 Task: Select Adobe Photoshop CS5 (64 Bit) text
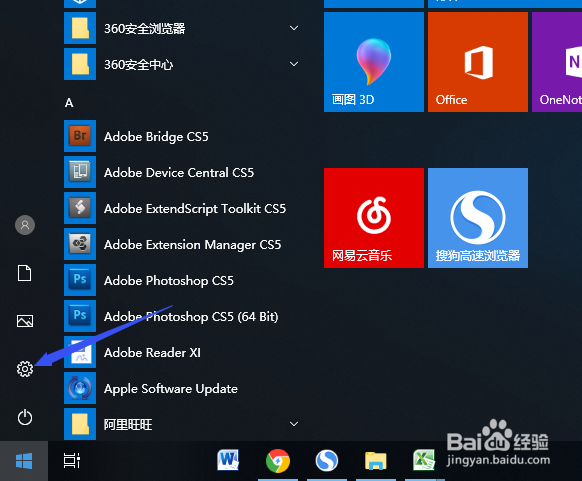(x=191, y=317)
